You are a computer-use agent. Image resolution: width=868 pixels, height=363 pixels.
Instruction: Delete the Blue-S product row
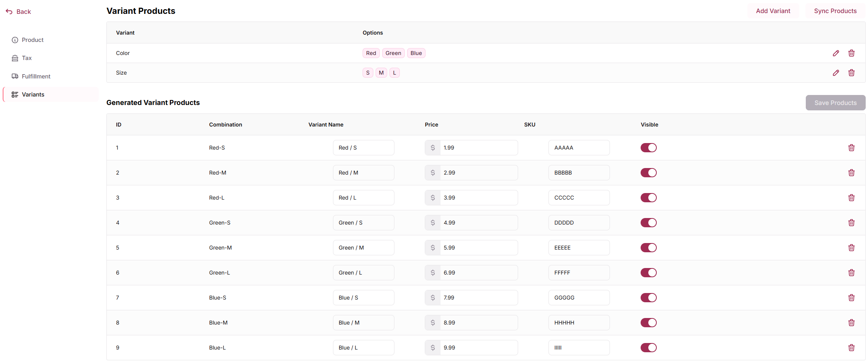(x=851, y=298)
